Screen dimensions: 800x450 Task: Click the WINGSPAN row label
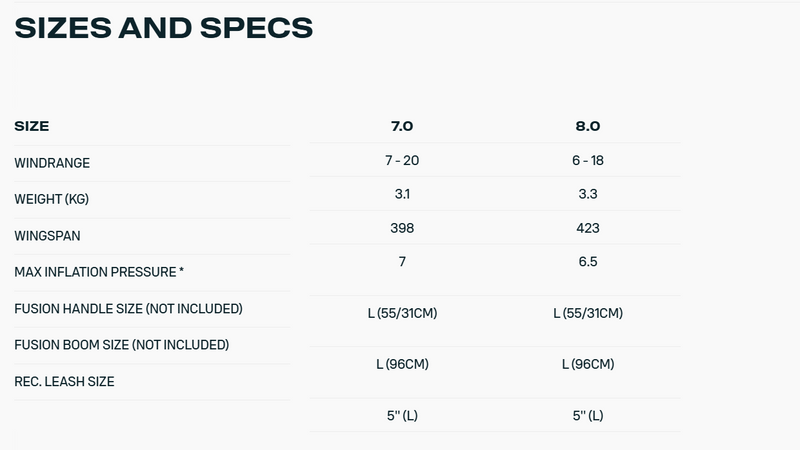(47, 236)
